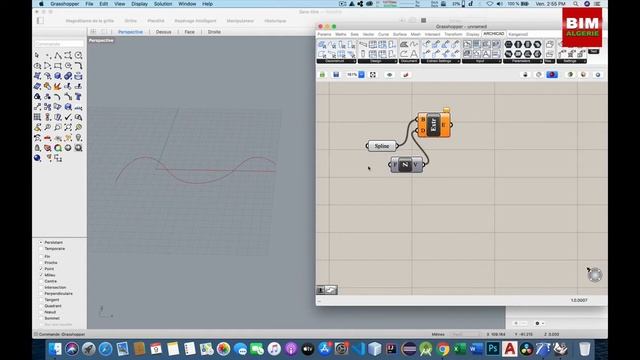Choose the curve fillet arc tool
This screenshot has height=360, width=640.
click(79, 65)
